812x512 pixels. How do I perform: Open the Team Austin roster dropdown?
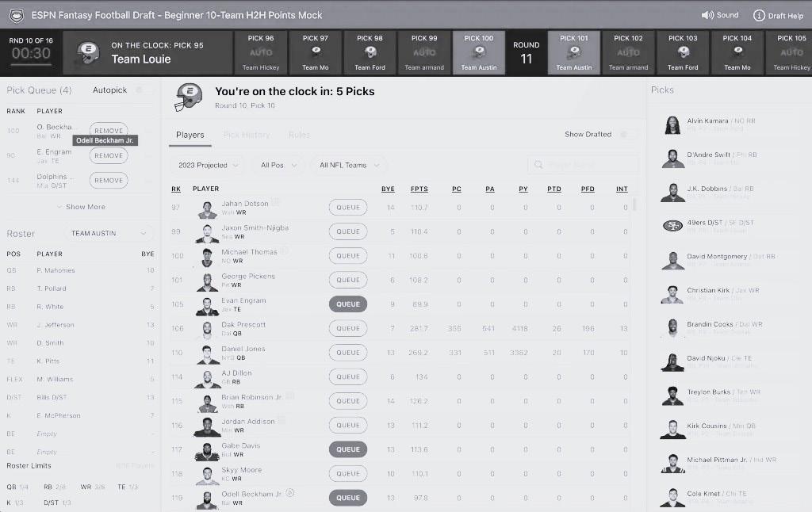point(109,234)
